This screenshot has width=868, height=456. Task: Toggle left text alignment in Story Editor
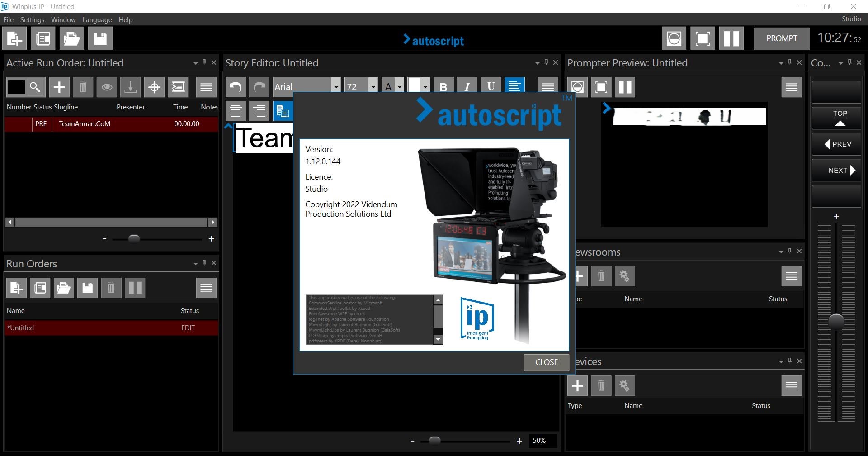coord(514,86)
